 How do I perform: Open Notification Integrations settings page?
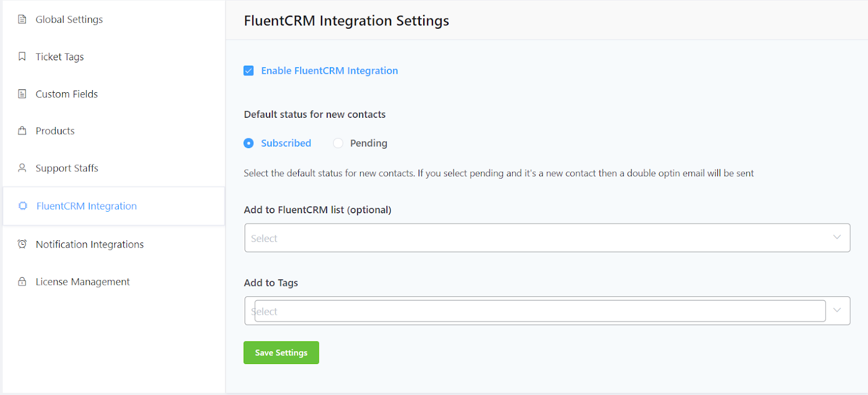(90, 245)
